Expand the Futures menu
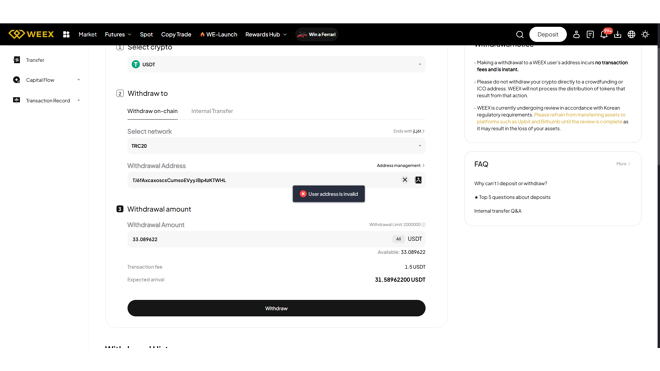 pos(118,35)
